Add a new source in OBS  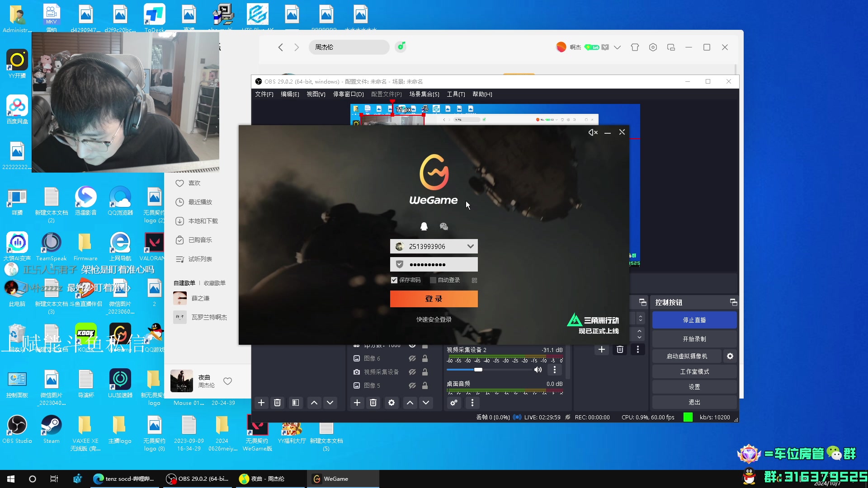point(357,403)
